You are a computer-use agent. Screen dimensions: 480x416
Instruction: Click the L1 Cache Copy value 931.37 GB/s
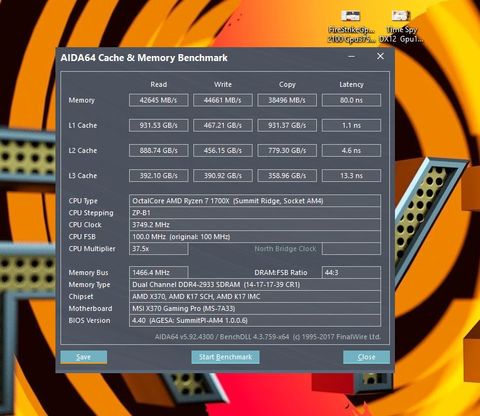287,125
